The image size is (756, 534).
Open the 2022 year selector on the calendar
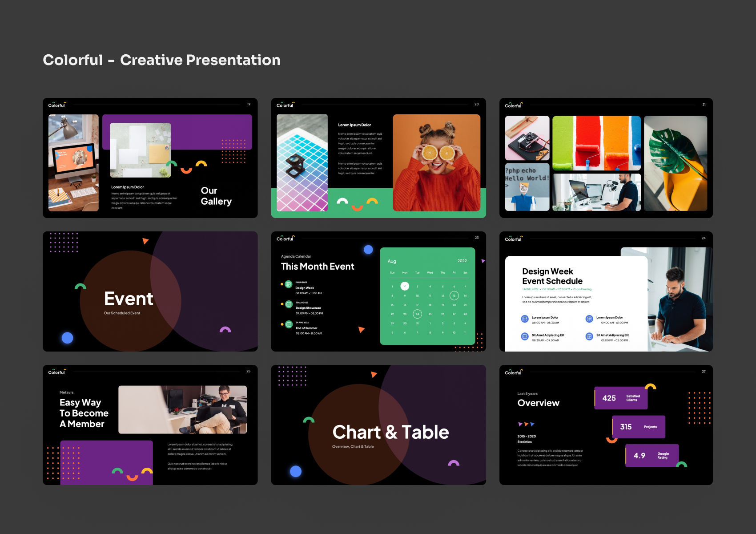point(462,261)
